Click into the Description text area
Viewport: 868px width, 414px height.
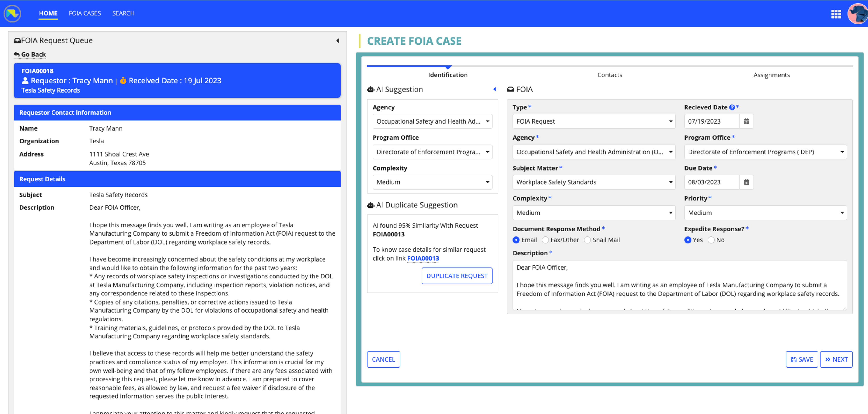tap(679, 285)
